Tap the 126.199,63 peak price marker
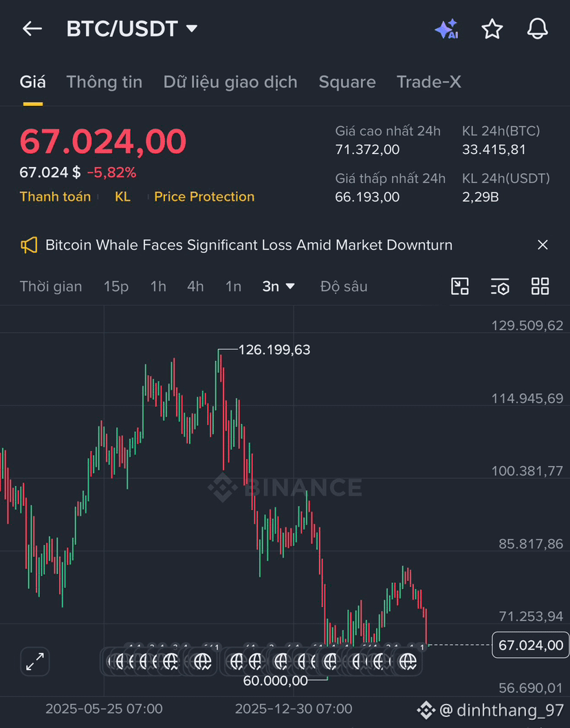The image size is (570, 728). pos(274,350)
